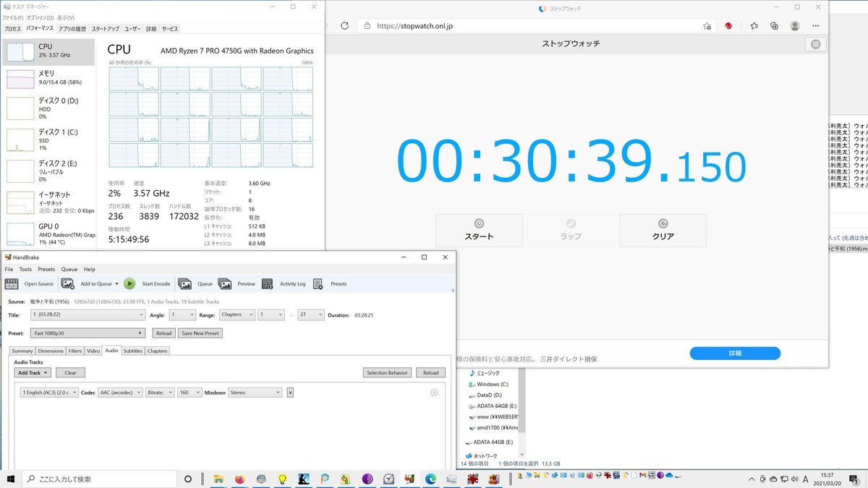Click the Clear audio tracks button
This screenshot has width=868, height=488.
(70, 373)
